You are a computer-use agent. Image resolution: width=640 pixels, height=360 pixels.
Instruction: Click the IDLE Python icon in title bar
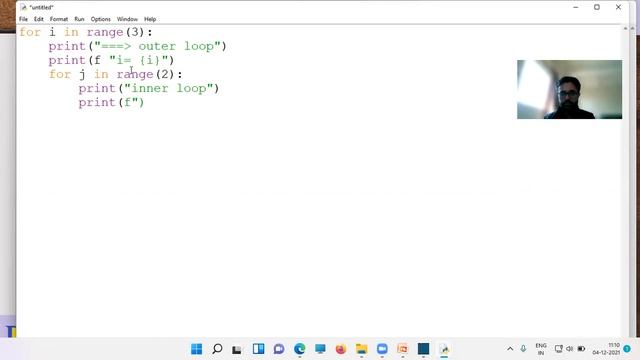23,7
